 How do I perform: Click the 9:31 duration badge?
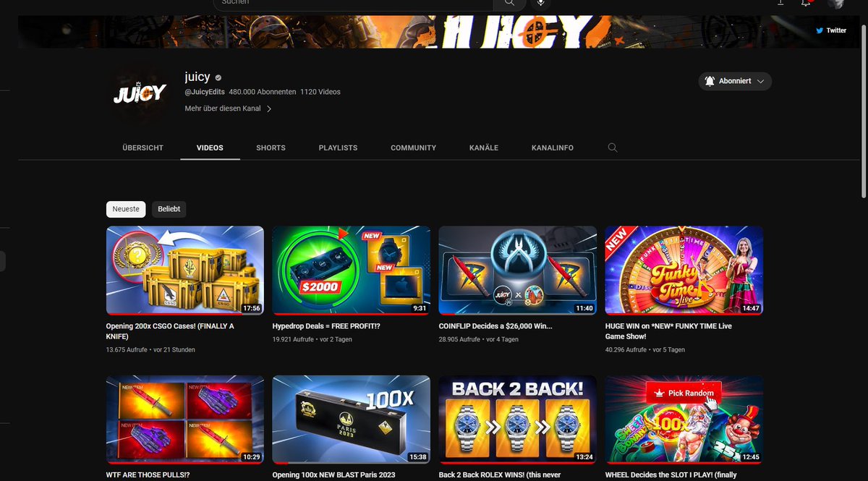point(420,308)
